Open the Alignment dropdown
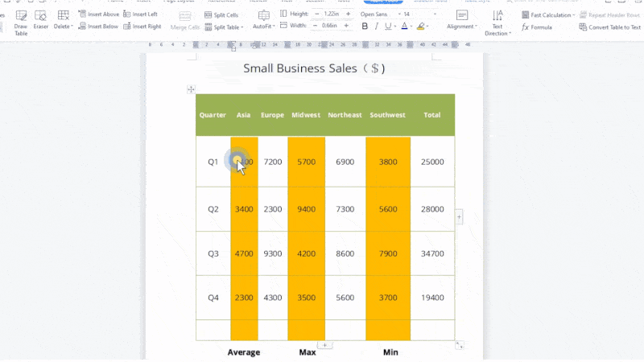Image resolution: width=644 pixels, height=362 pixels. [x=461, y=19]
